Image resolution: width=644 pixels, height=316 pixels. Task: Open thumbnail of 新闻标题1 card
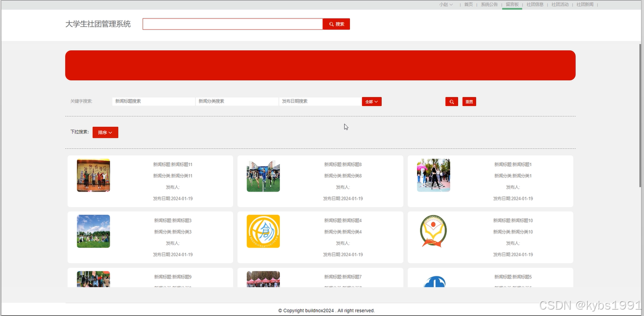[433, 175]
